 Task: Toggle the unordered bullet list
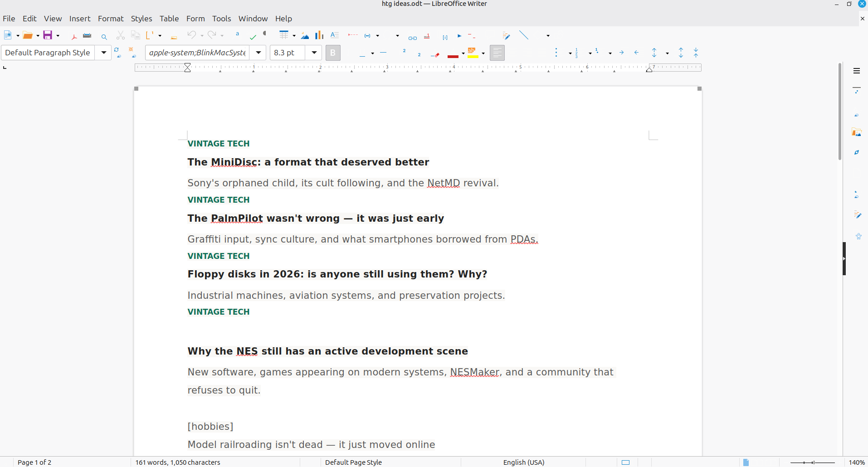click(556, 53)
